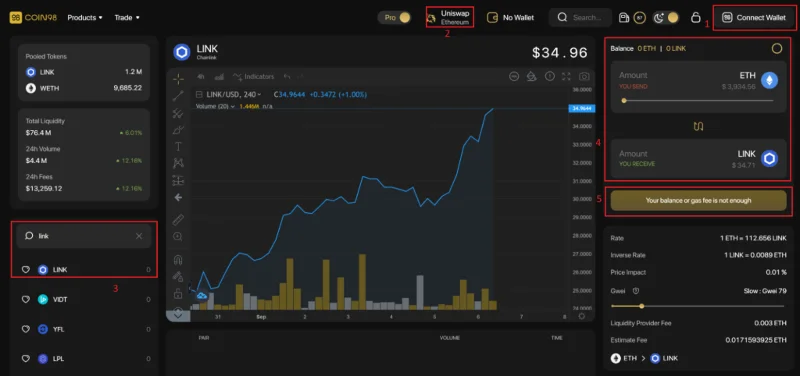800x376 pixels.
Task: Select the brush drawing tool
Action: click(x=178, y=130)
